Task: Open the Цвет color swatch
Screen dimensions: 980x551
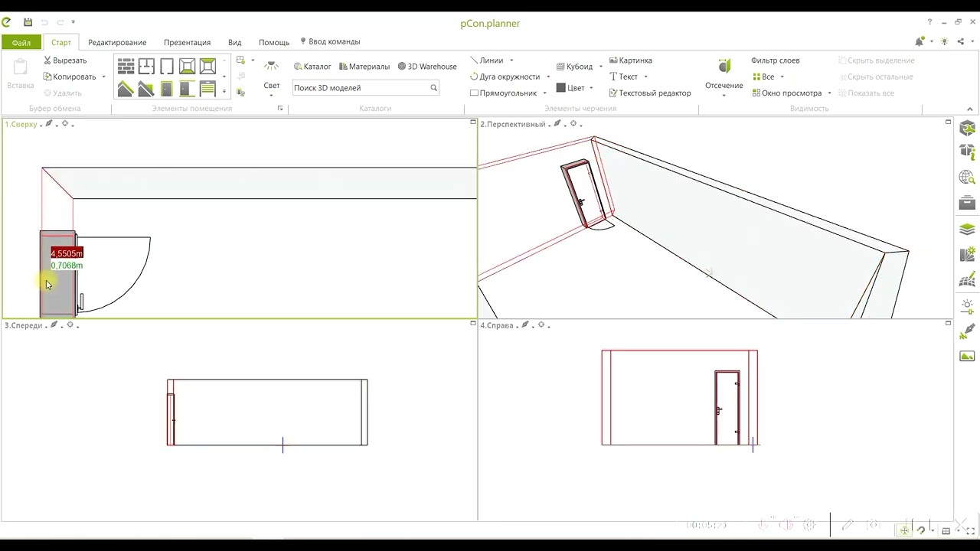Action: tap(561, 88)
